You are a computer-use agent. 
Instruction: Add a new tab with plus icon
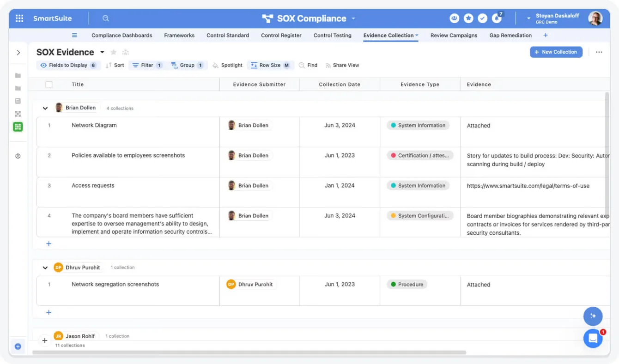pos(546,35)
